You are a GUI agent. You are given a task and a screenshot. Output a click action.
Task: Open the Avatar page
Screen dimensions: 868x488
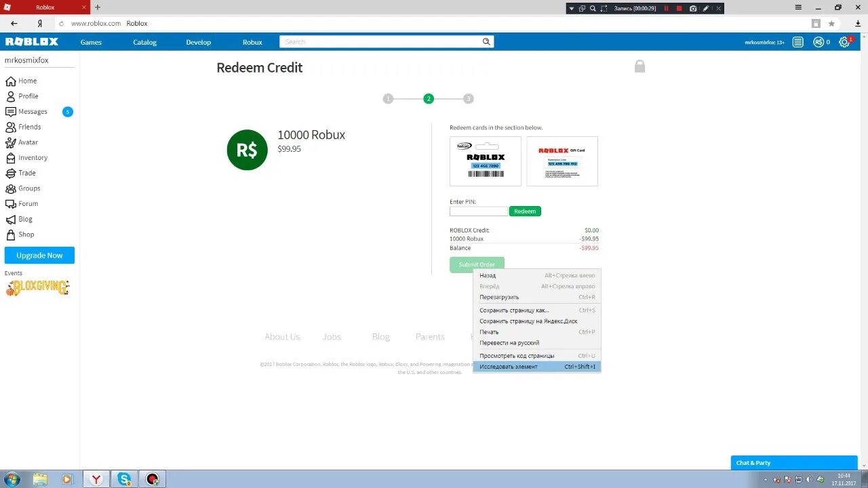click(28, 142)
